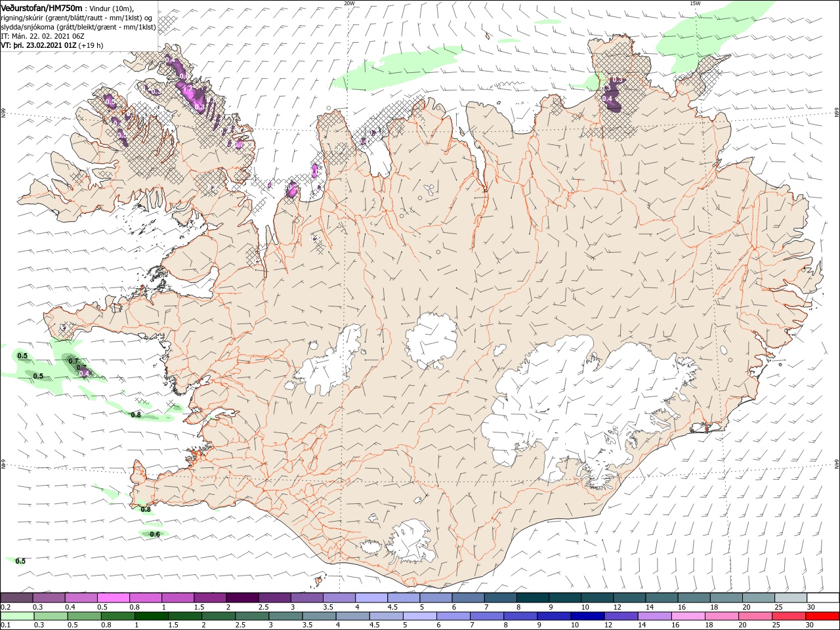Click the white swatch labelled 30 in the snow legend

[x=823, y=598]
